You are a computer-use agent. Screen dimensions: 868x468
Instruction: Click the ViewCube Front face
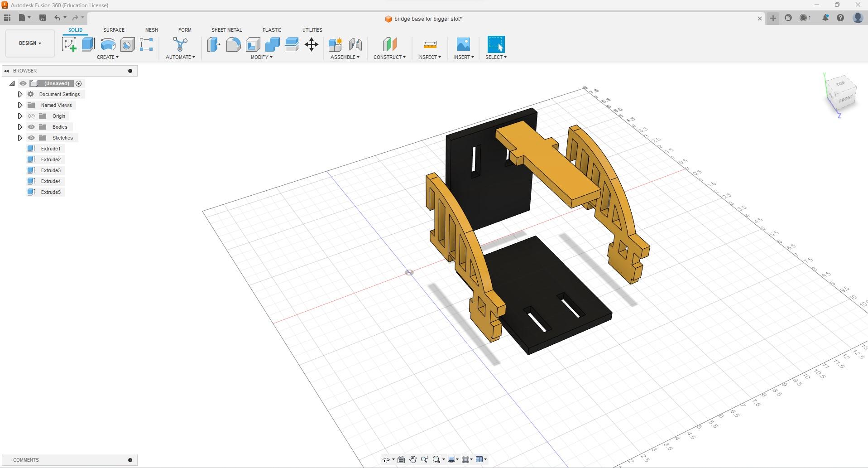846,99
